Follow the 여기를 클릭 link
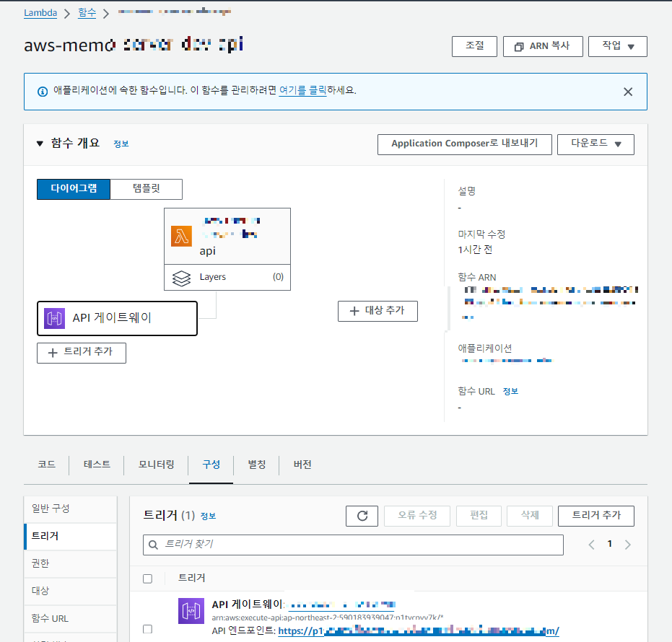 [302, 90]
